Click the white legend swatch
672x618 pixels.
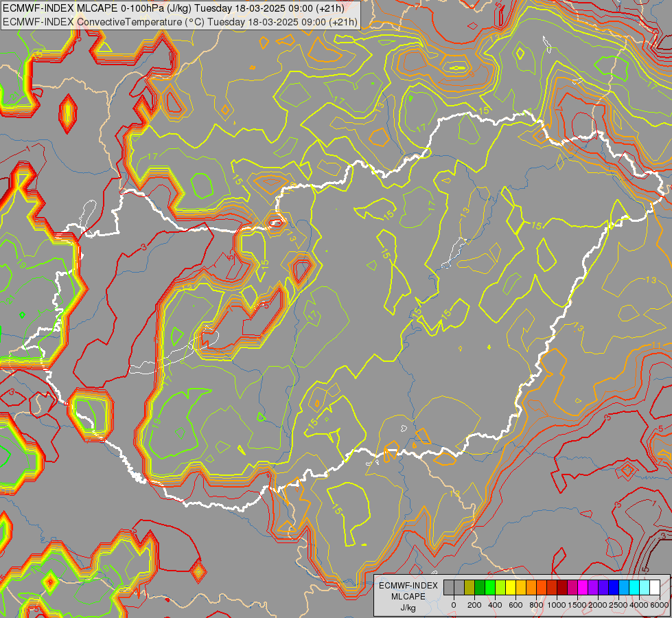[656, 587]
